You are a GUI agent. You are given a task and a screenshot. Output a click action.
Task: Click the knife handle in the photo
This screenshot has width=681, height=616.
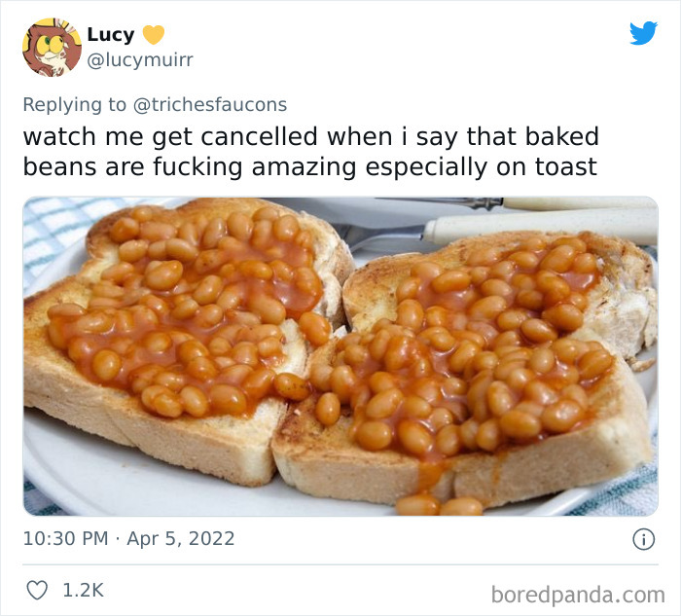pos(541,228)
